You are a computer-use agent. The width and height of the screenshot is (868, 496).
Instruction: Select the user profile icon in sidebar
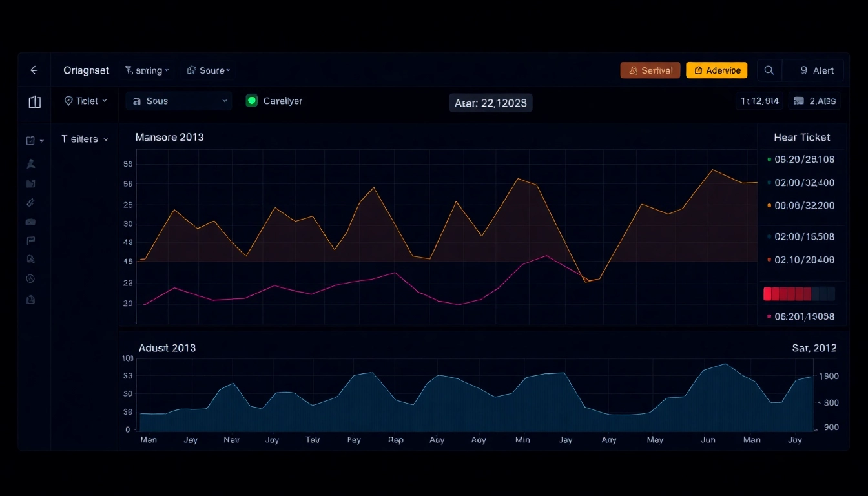[x=30, y=163]
